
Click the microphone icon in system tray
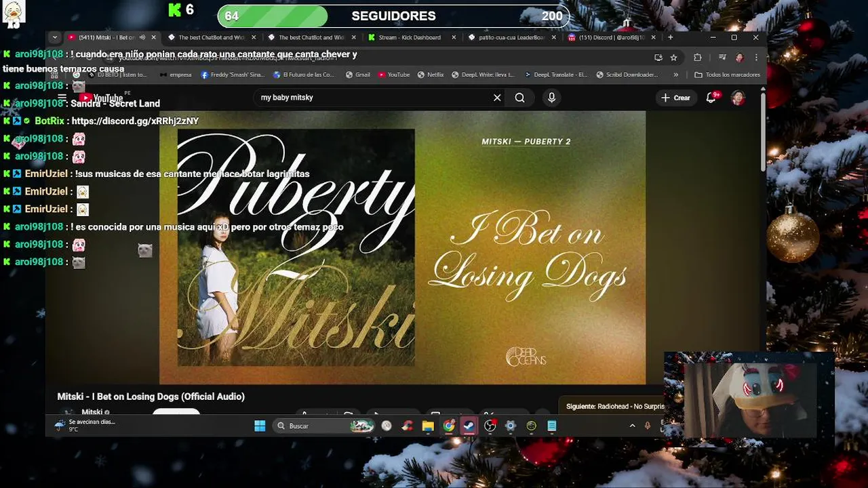[x=647, y=426]
